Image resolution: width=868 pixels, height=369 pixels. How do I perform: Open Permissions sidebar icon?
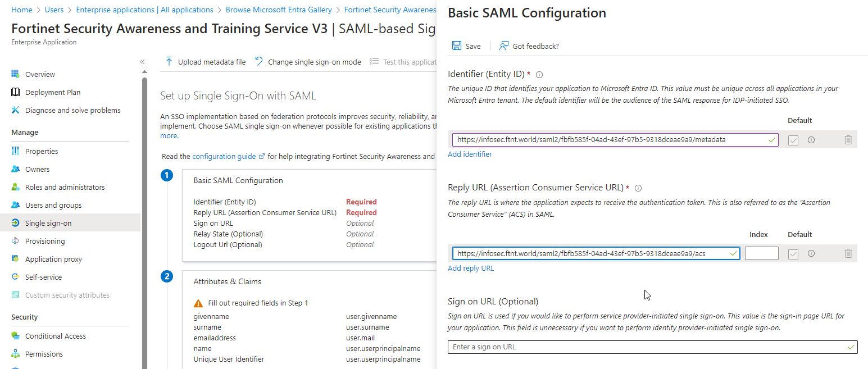point(16,354)
